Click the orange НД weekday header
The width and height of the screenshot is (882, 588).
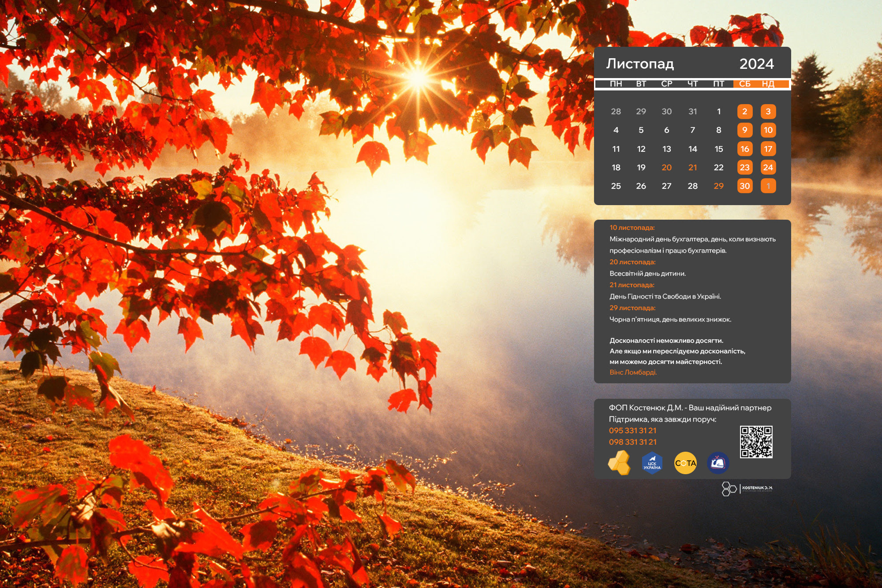click(768, 84)
